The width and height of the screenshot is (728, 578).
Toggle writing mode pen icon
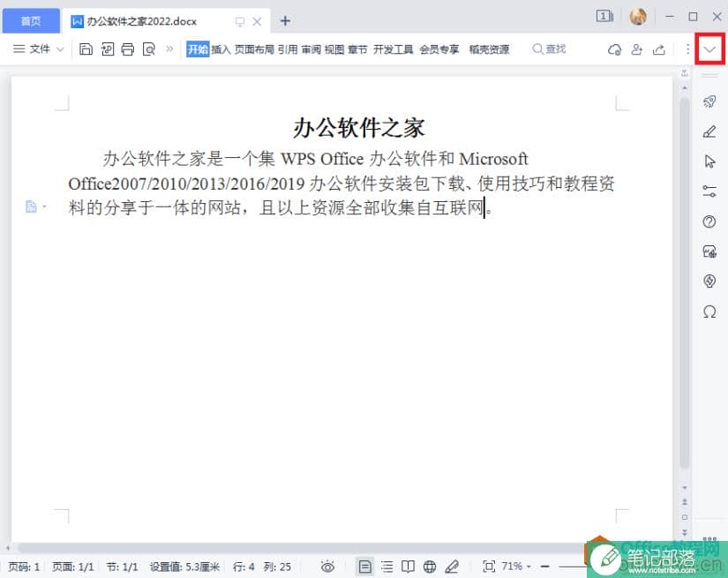point(451,567)
